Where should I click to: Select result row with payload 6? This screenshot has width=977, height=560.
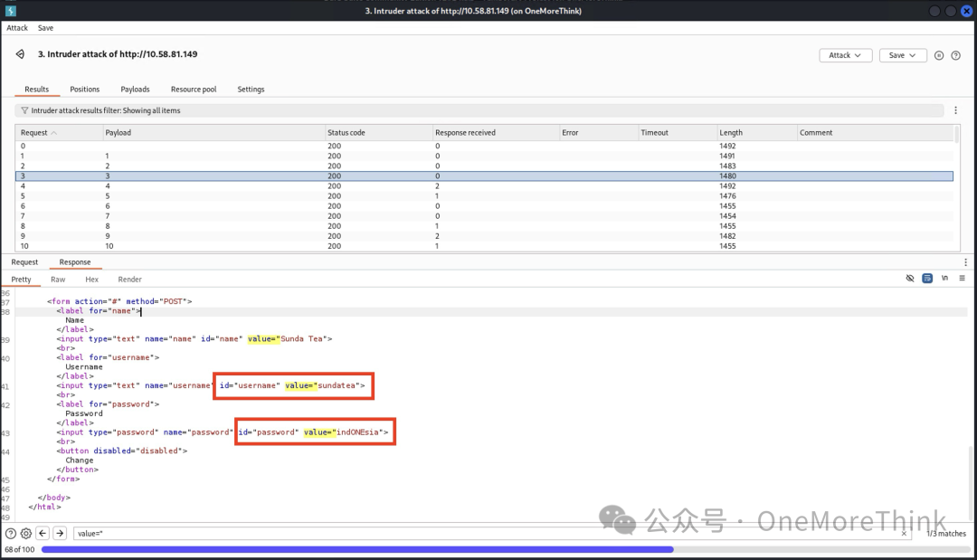pos(484,205)
